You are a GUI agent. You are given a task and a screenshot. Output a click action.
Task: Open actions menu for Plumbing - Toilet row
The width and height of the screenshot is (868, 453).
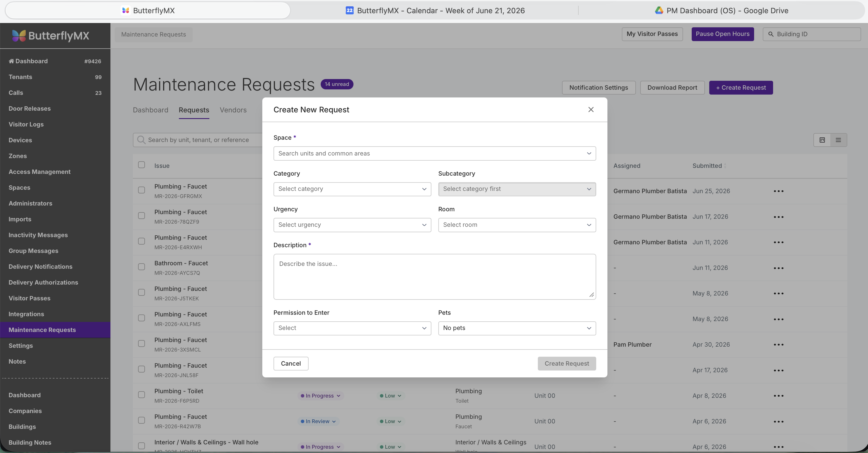click(x=778, y=396)
